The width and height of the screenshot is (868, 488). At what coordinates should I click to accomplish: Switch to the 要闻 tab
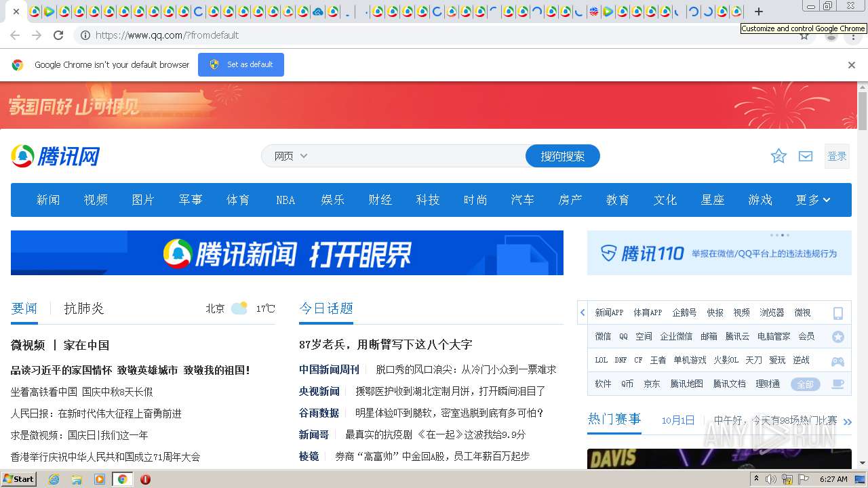pos(24,308)
